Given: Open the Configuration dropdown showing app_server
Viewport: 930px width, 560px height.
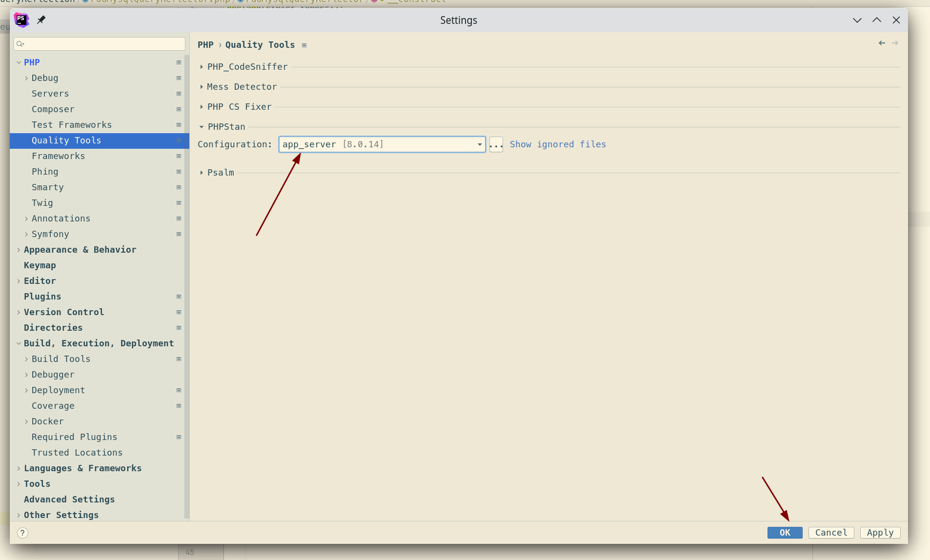Looking at the screenshot, I should pyautogui.click(x=479, y=144).
